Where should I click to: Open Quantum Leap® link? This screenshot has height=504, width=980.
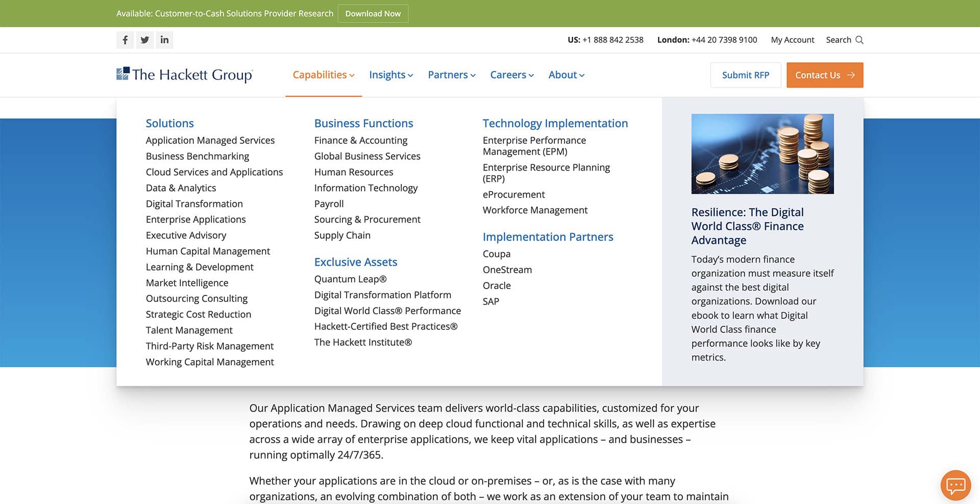tap(351, 279)
